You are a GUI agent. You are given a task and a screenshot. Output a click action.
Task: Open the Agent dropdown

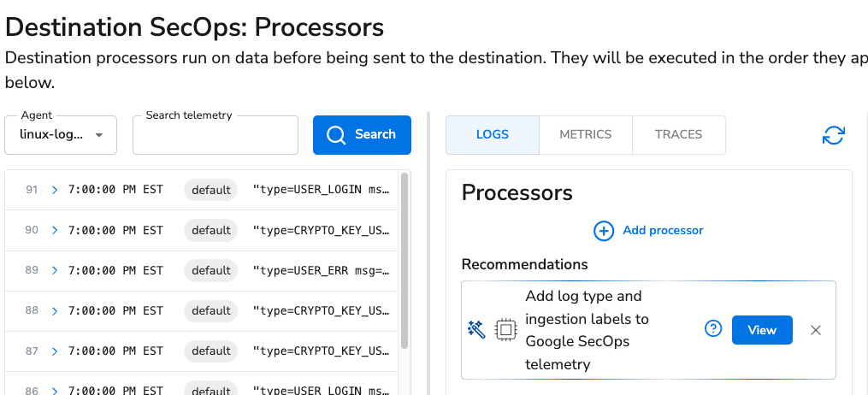click(x=61, y=135)
